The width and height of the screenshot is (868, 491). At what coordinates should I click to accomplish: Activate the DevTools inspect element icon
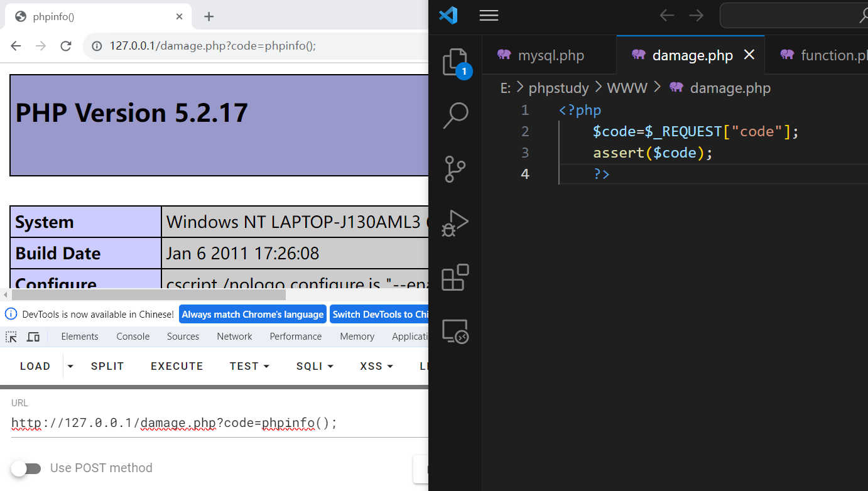tap(11, 337)
